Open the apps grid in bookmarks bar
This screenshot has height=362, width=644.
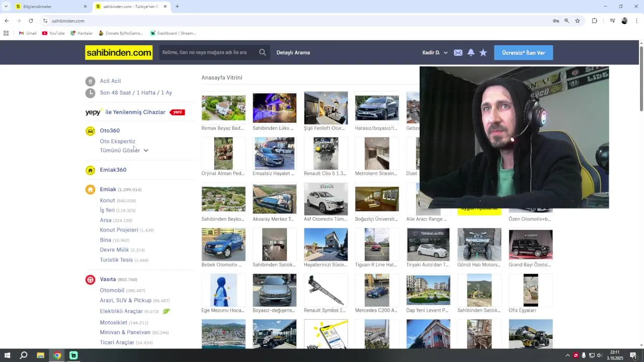click(6, 33)
